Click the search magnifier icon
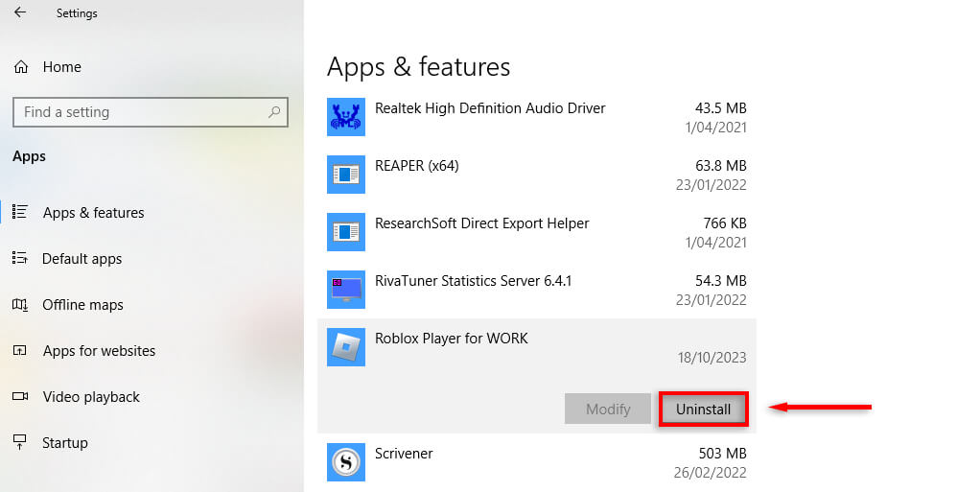 (274, 112)
